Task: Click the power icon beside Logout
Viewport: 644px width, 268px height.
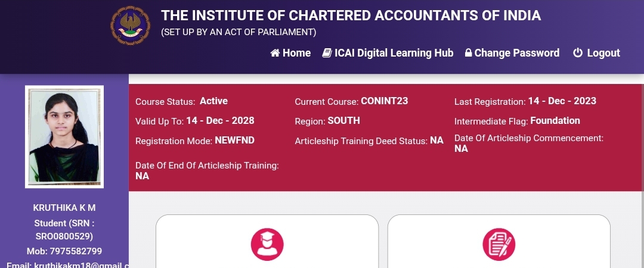Action: pyautogui.click(x=577, y=53)
